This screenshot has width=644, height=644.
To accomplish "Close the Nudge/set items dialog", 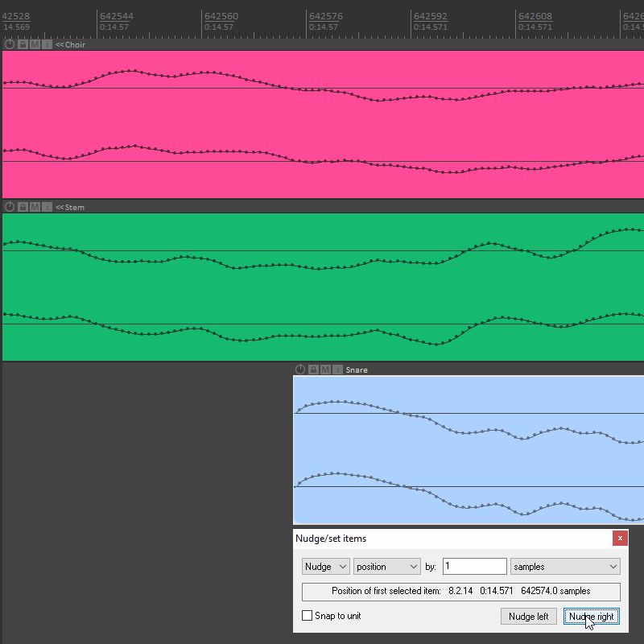I will [x=620, y=538].
